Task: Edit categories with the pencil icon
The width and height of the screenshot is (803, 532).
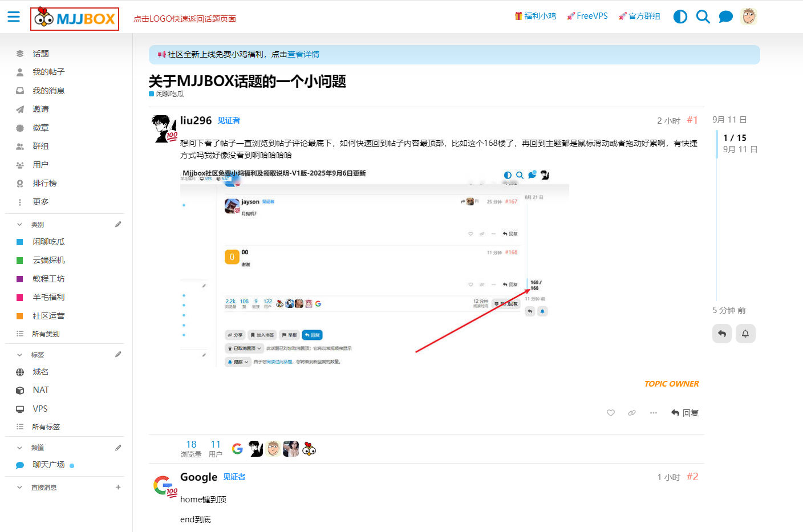Action: pyautogui.click(x=118, y=225)
